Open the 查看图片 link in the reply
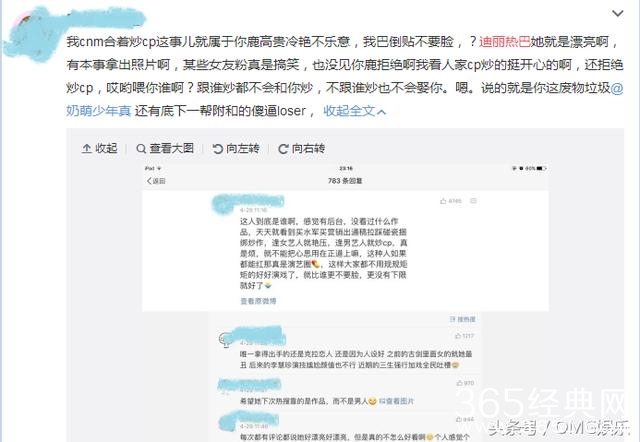The height and width of the screenshot is (442, 640). (396, 401)
